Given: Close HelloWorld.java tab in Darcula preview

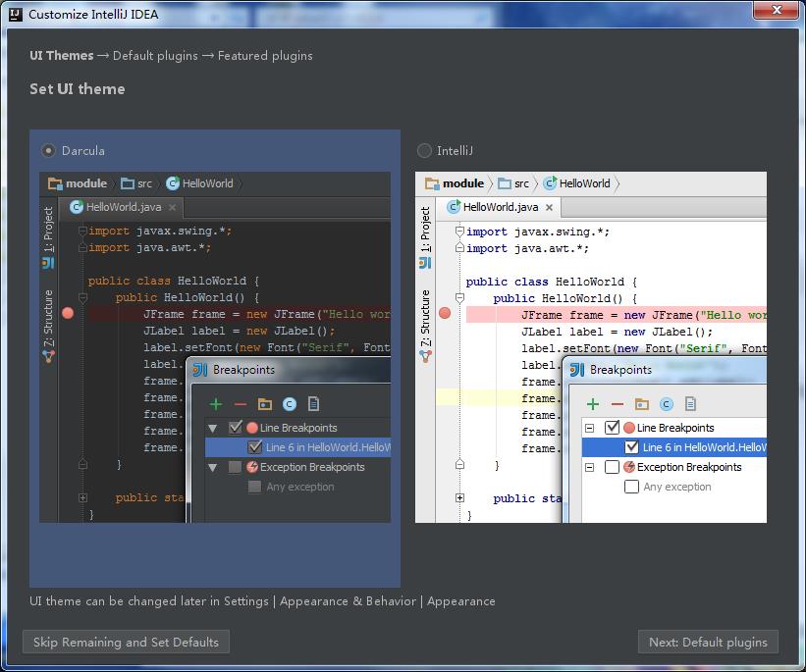Looking at the screenshot, I should point(172,207).
